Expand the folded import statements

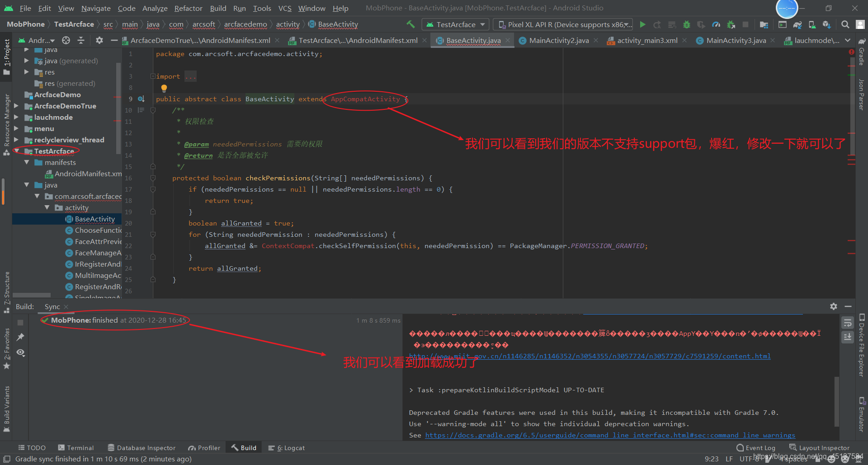tap(153, 76)
